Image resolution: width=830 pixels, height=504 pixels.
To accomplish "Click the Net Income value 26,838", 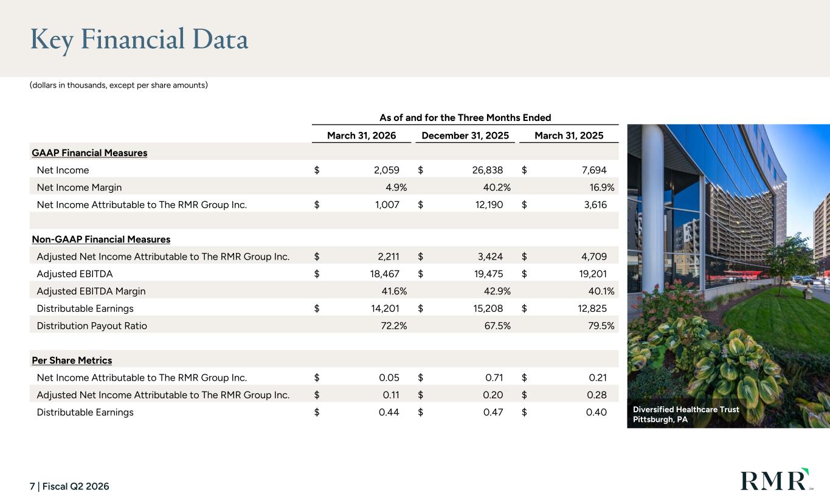I will 487,170.
